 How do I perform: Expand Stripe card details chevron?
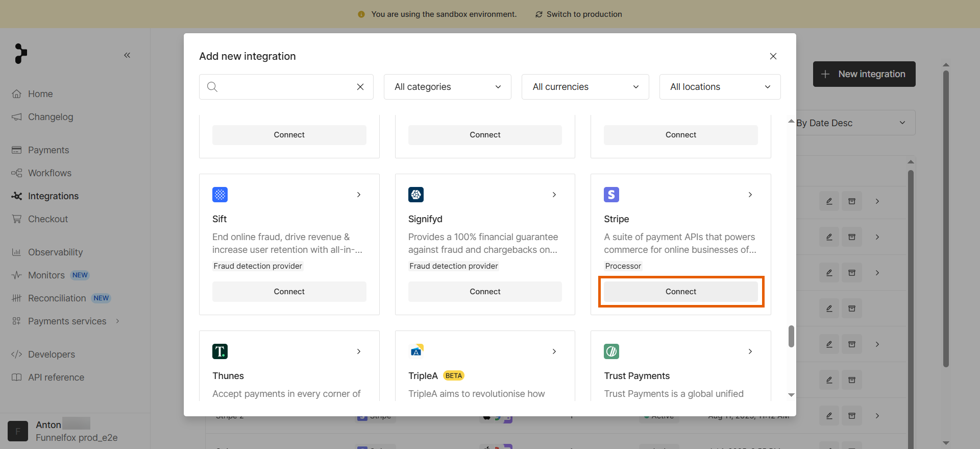click(750, 195)
